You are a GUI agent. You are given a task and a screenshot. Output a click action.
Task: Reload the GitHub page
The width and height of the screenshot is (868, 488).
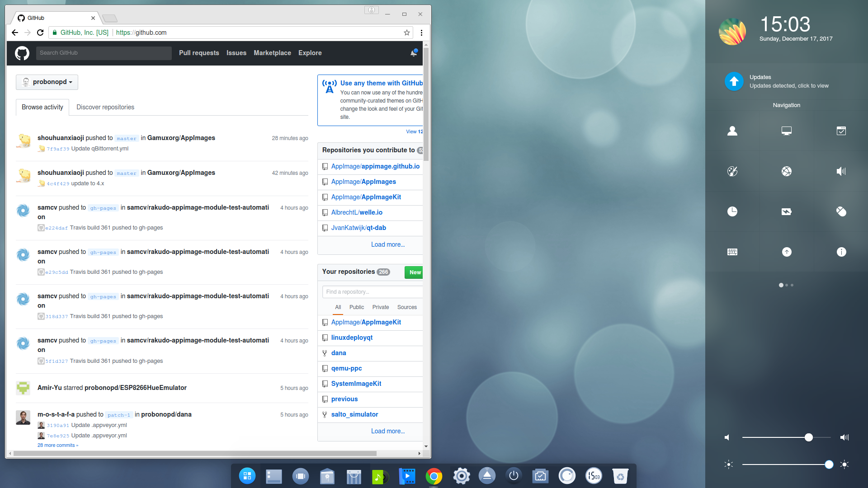[x=40, y=33]
